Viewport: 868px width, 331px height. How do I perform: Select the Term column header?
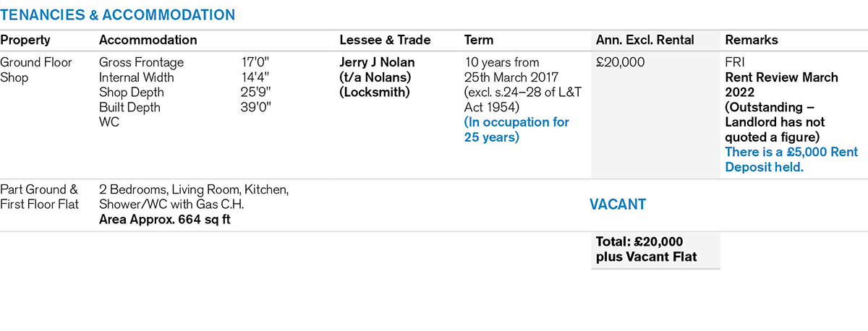(x=479, y=40)
